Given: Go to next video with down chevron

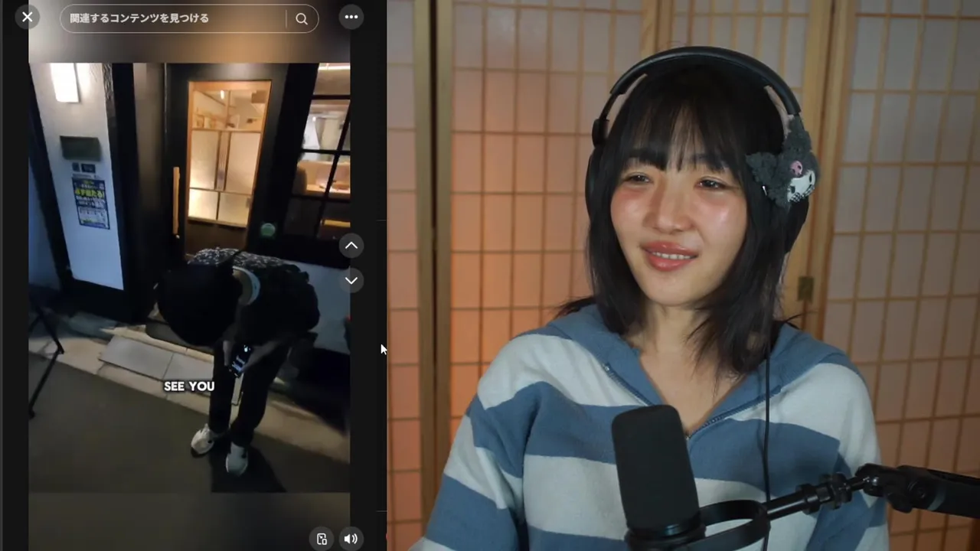Looking at the screenshot, I should click(351, 280).
